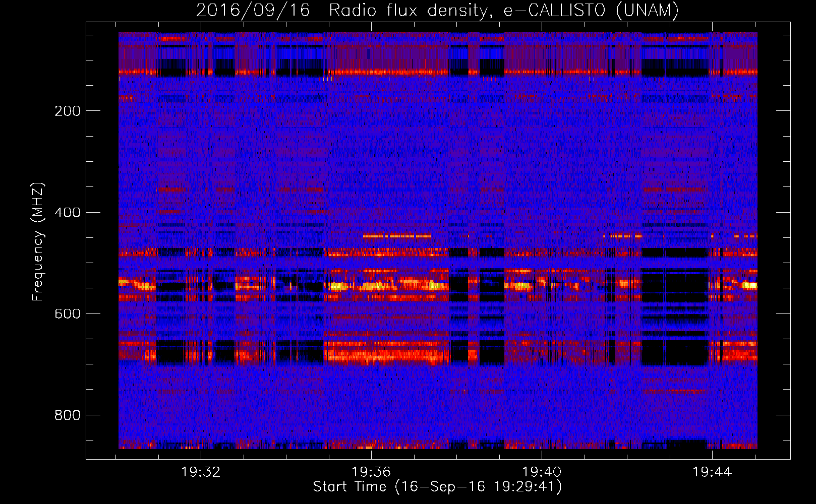Image resolution: width=816 pixels, height=504 pixels.
Task: Select the 19:44 time tick label
Action: (x=712, y=472)
